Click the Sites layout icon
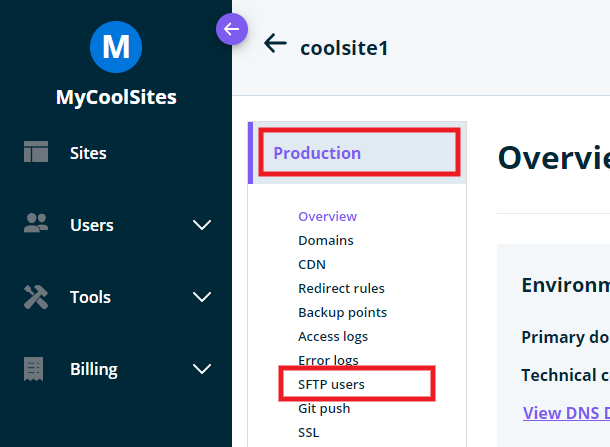The width and height of the screenshot is (610, 447). click(x=36, y=153)
